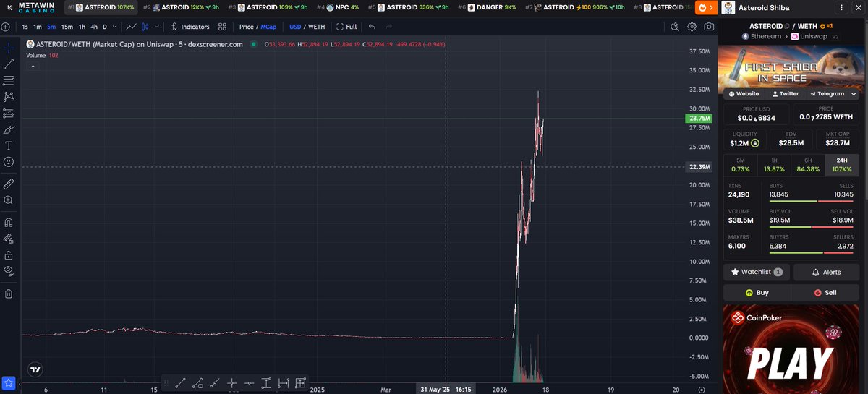Select the brush drawing tool
868x394 pixels.
(x=9, y=130)
